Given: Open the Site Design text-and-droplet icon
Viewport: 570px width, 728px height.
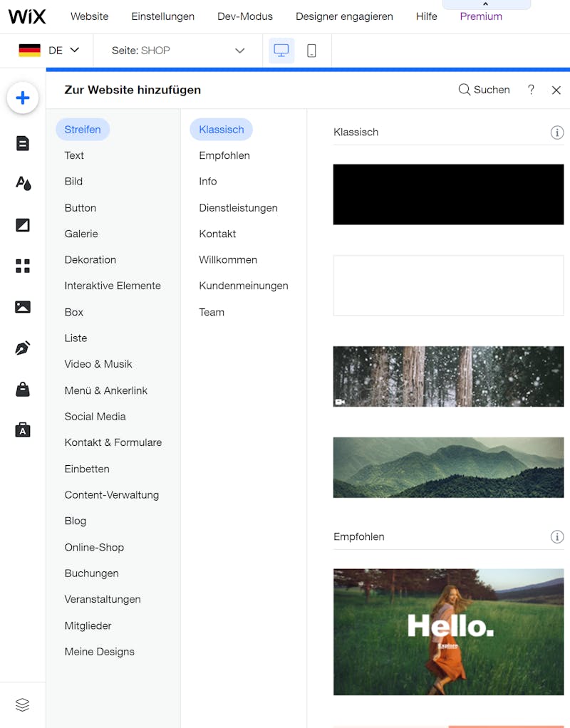Looking at the screenshot, I should [x=23, y=183].
